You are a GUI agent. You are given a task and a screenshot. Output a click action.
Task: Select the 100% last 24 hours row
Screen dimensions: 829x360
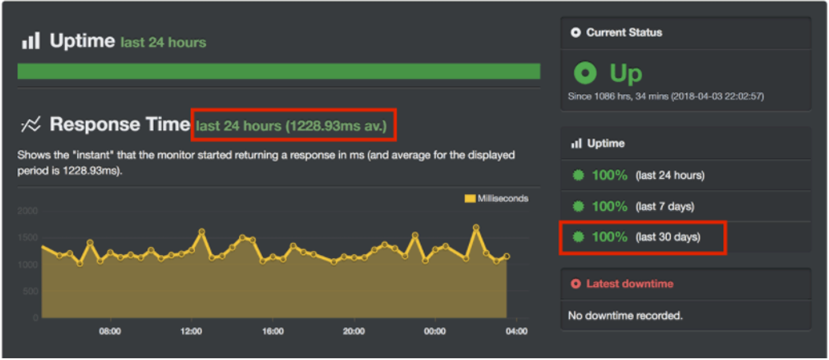(686, 176)
